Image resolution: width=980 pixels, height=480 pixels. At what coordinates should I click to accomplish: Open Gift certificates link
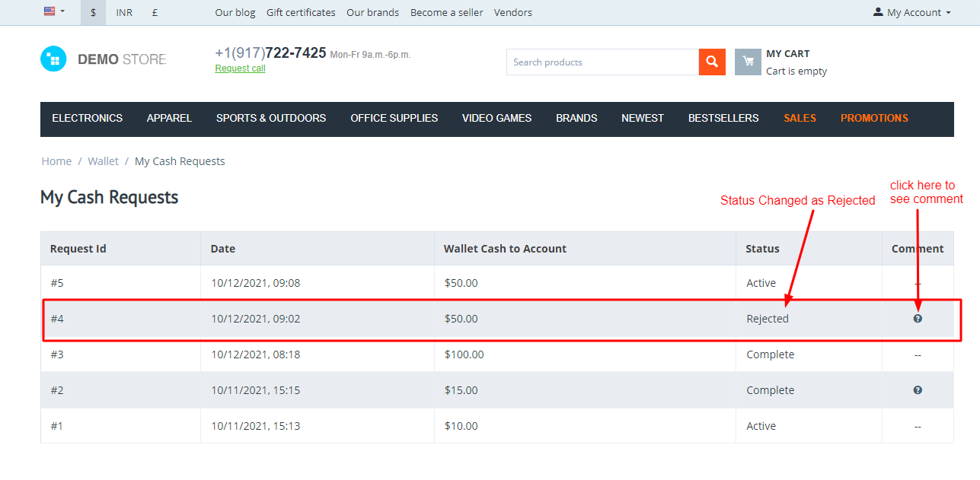click(301, 13)
